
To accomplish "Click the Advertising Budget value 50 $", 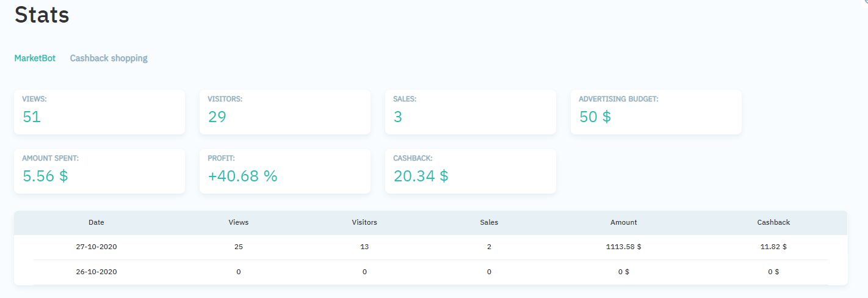I will coord(595,117).
